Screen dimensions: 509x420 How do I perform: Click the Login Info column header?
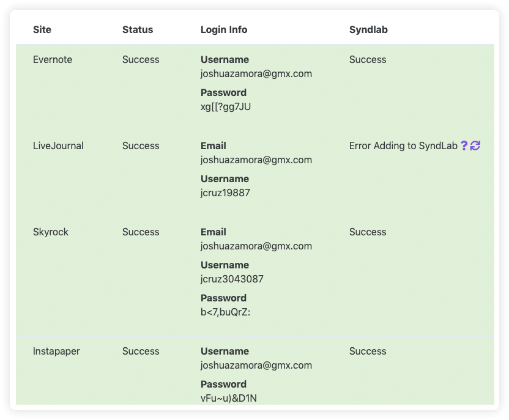click(x=224, y=29)
